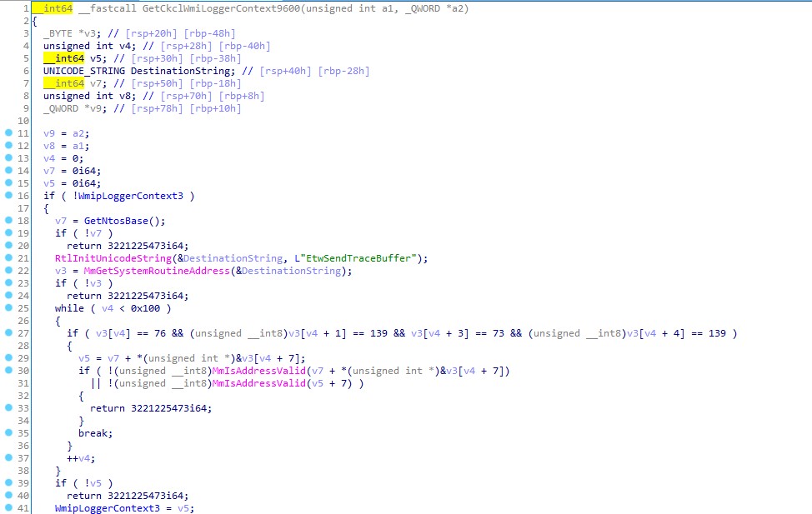Click MmGetSystemRoutineAddress function name
Image resolution: width=812 pixels, height=514 pixels.
tap(157, 271)
